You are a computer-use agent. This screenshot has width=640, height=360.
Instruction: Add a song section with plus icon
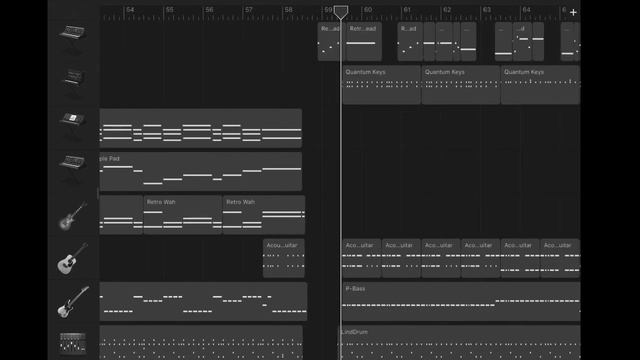pyautogui.click(x=573, y=12)
